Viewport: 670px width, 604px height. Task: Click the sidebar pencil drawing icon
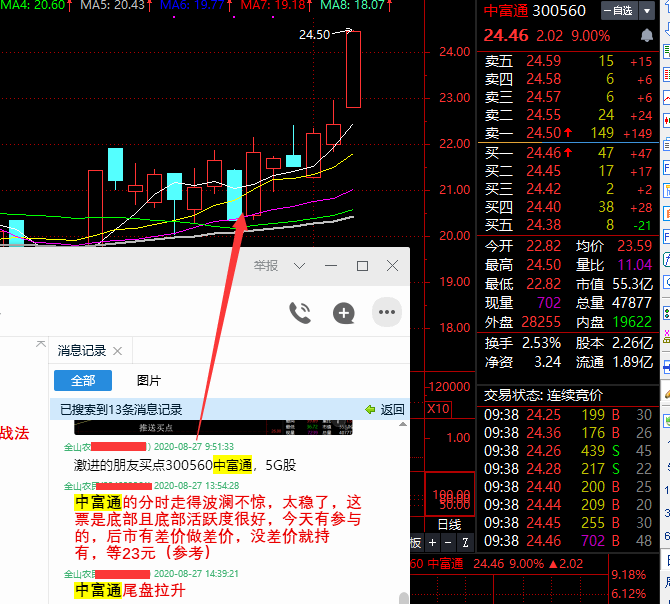click(x=667, y=393)
